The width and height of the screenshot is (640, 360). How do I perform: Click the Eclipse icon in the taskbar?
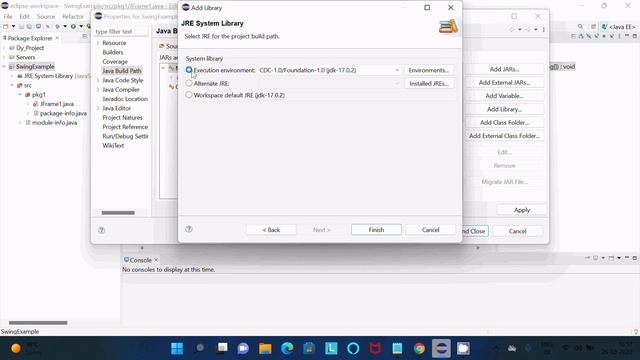click(441, 349)
